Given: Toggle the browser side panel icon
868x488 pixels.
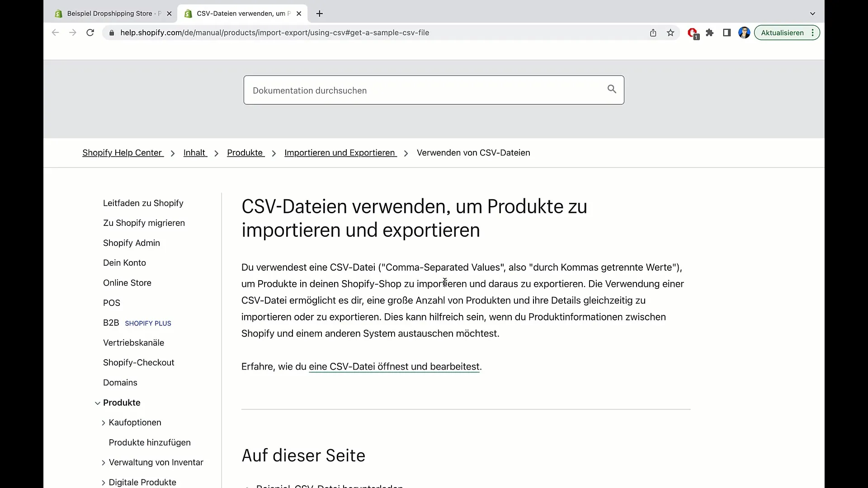Looking at the screenshot, I should click(727, 33).
